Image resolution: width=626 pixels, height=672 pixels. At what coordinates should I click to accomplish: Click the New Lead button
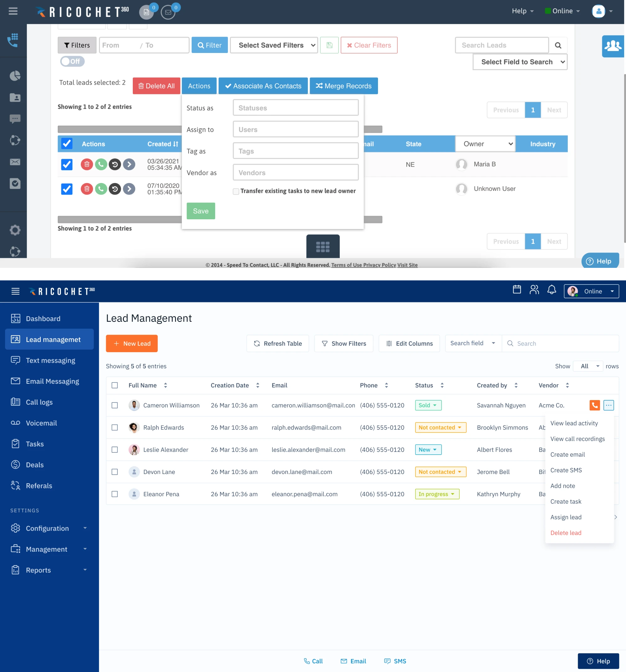pyautogui.click(x=132, y=343)
